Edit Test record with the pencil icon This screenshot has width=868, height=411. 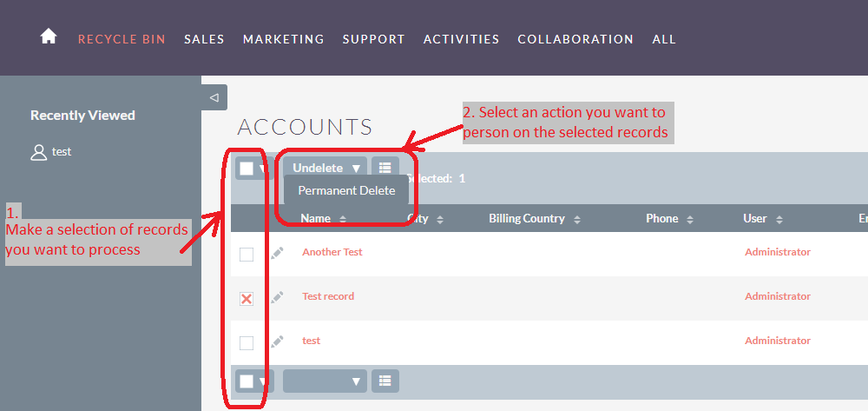pos(278,297)
